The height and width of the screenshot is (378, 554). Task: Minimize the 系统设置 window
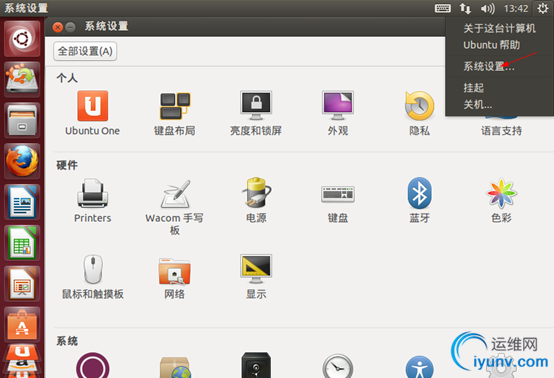point(71,27)
